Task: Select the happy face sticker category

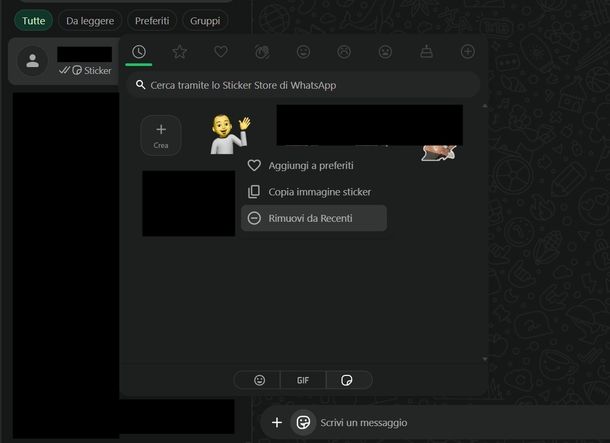Action: 303,52
